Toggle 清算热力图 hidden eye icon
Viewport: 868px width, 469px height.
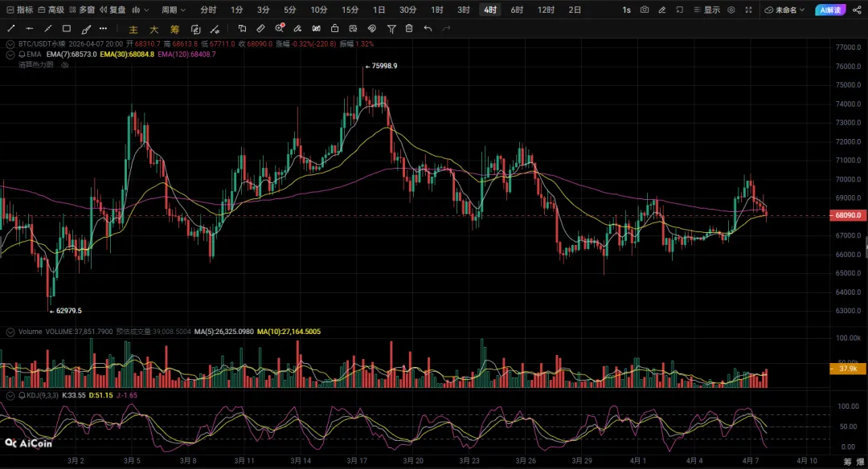[65, 65]
